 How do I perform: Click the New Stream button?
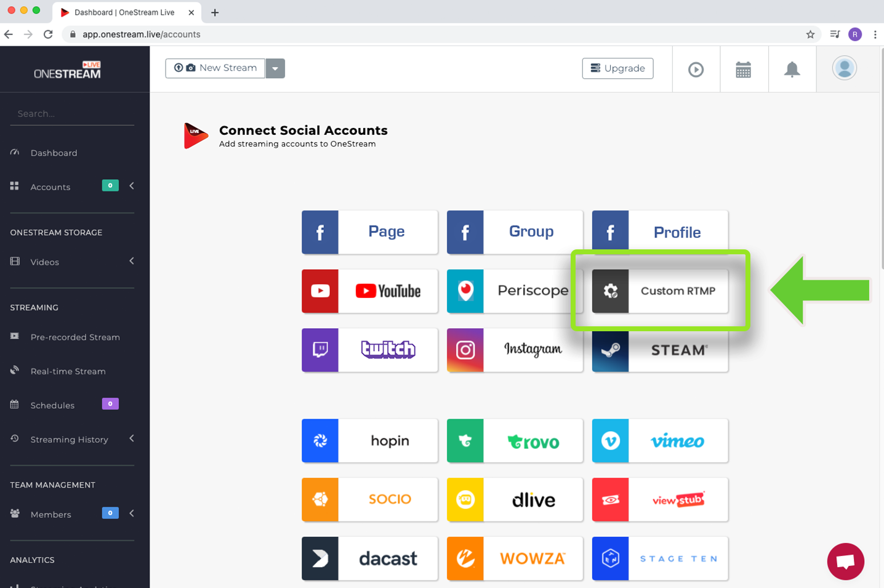tap(215, 68)
